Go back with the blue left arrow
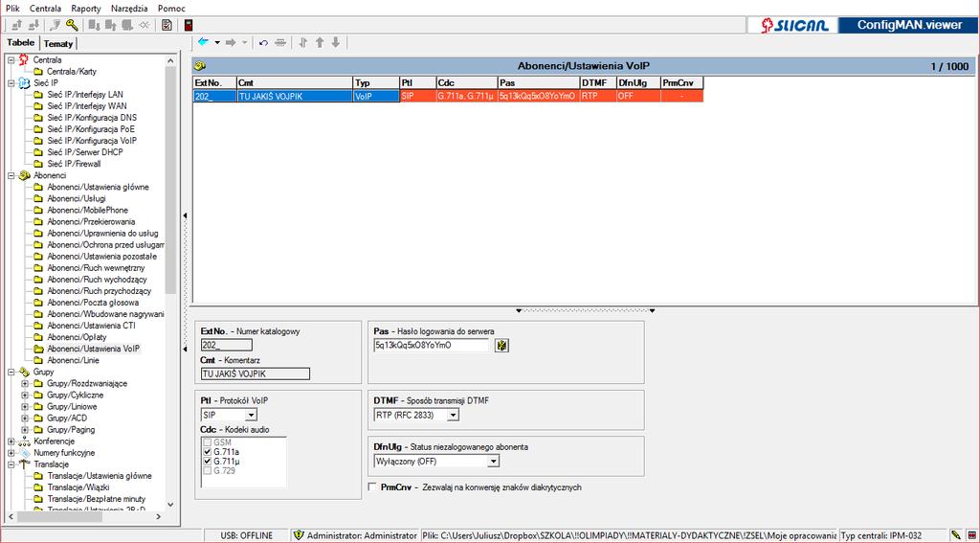 203,42
